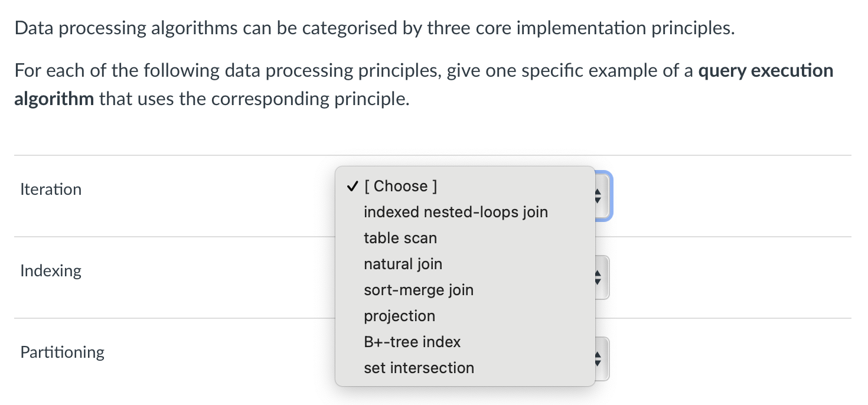Click the checkmark beside '[ Choose ]'
Viewport: 868px width, 405px height.
[351, 186]
